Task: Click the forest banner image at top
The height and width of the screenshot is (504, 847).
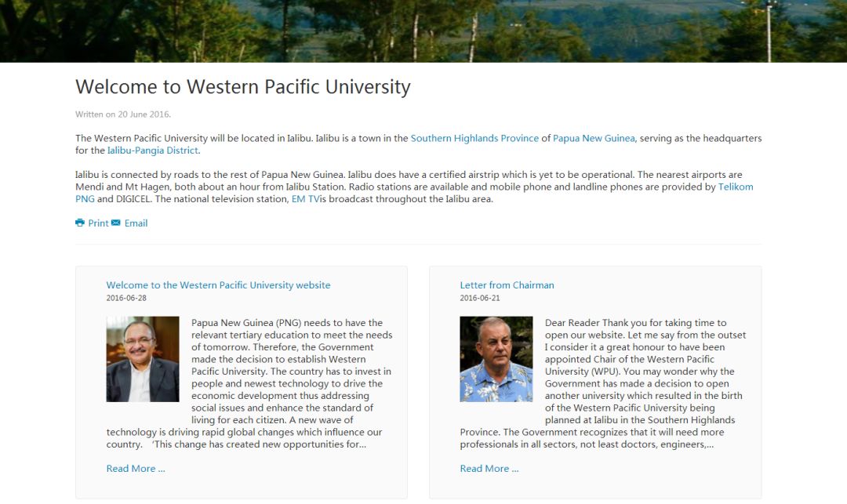Action: point(423,31)
